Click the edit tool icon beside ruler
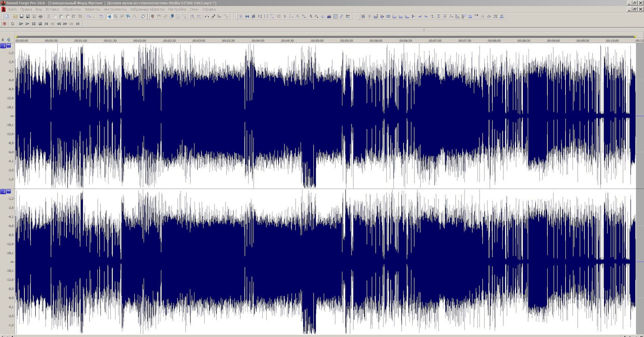Viewport: 644px width, 337px height. pyautogui.click(x=8, y=40)
